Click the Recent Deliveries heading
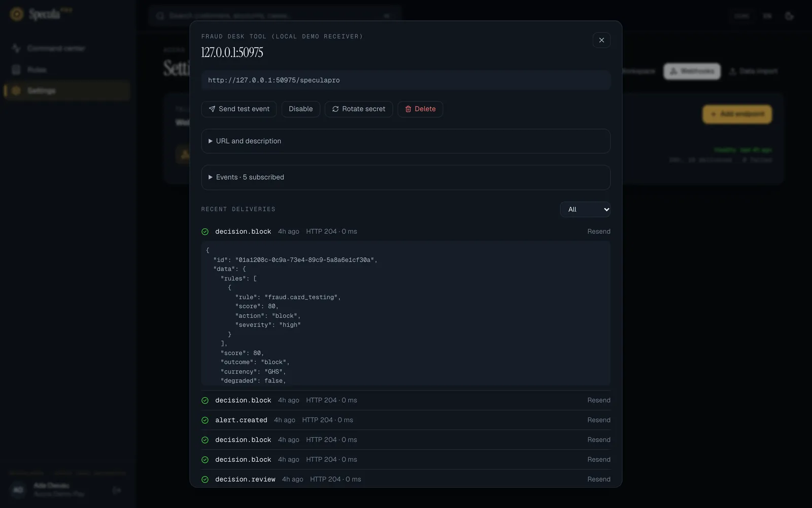 pyautogui.click(x=238, y=209)
